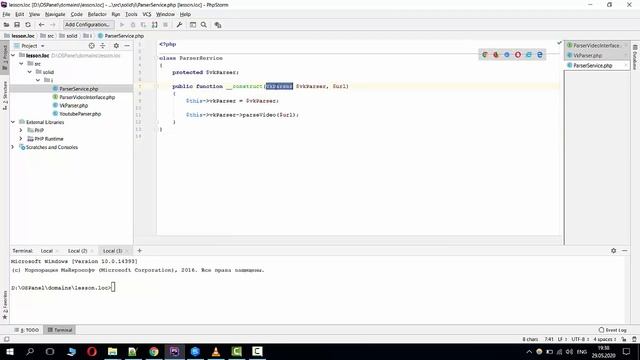Select the Local (2) terminal tab
This screenshot has width=640, height=360.
pos(79,251)
